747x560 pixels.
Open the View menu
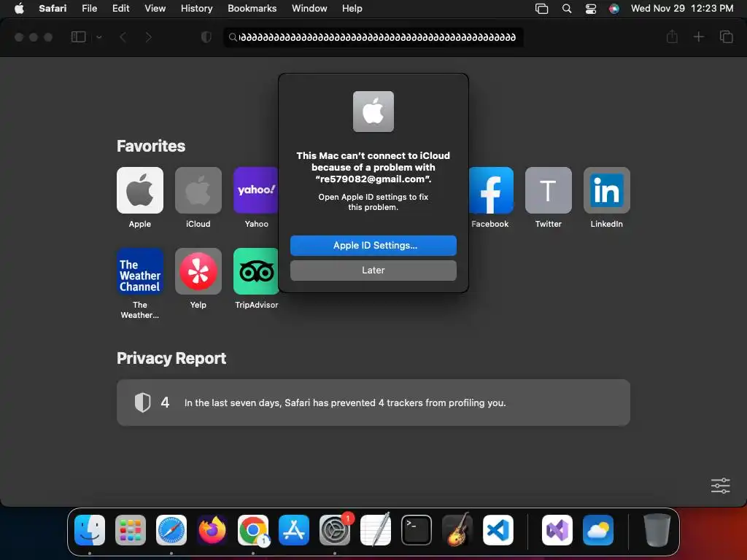tap(155, 8)
